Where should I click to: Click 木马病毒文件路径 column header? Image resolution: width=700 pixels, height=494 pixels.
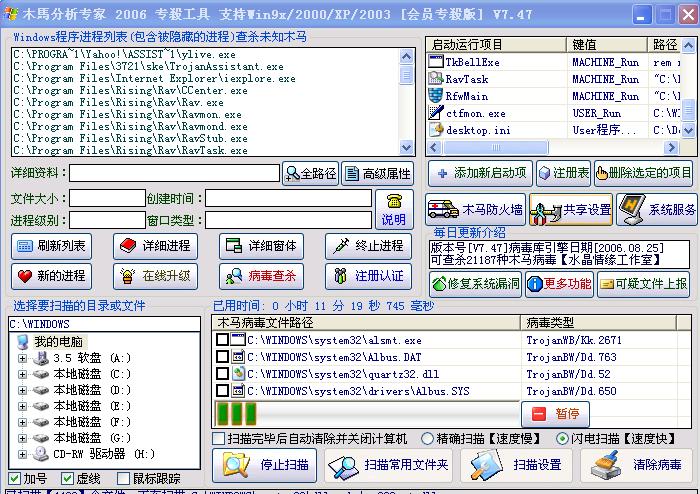pyautogui.click(x=367, y=322)
